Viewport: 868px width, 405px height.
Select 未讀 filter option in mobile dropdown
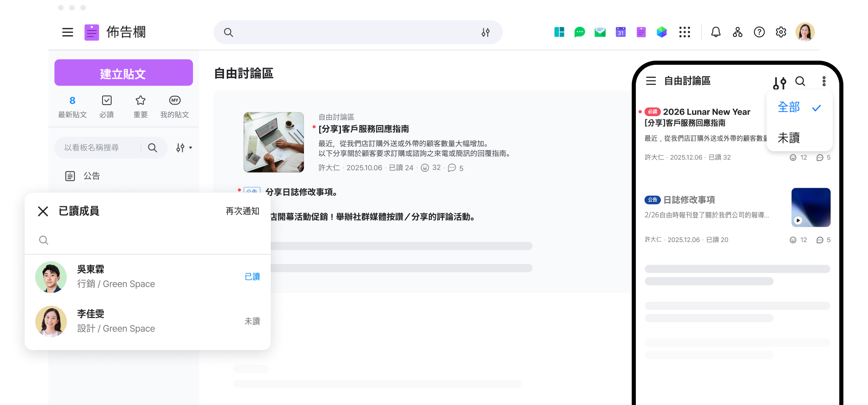pyautogui.click(x=789, y=138)
